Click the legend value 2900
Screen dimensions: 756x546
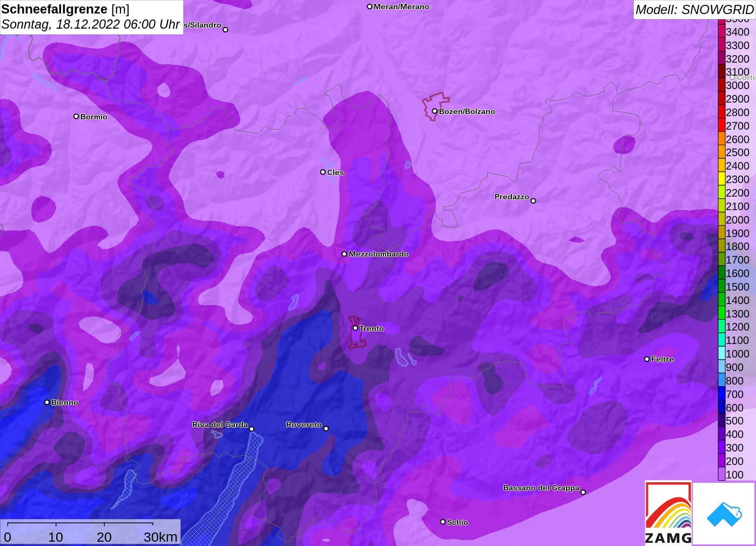click(738, 99)
